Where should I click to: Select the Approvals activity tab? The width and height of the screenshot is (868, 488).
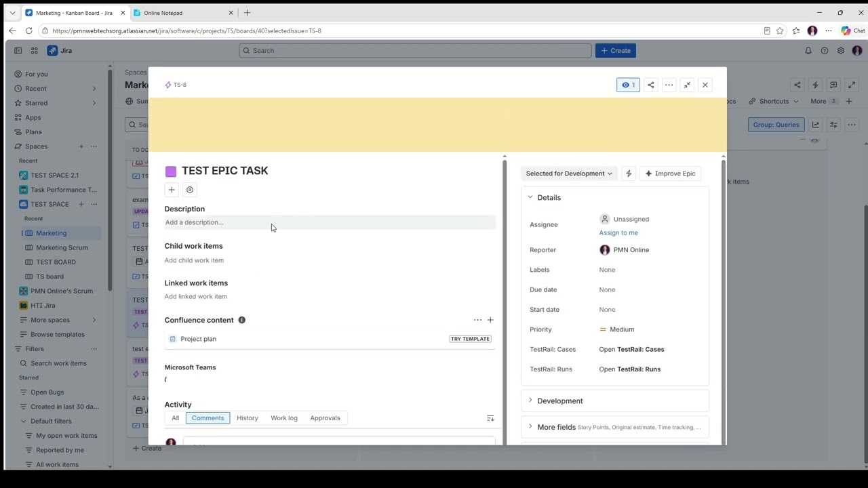pyautogui.click(x=325, y=418)
